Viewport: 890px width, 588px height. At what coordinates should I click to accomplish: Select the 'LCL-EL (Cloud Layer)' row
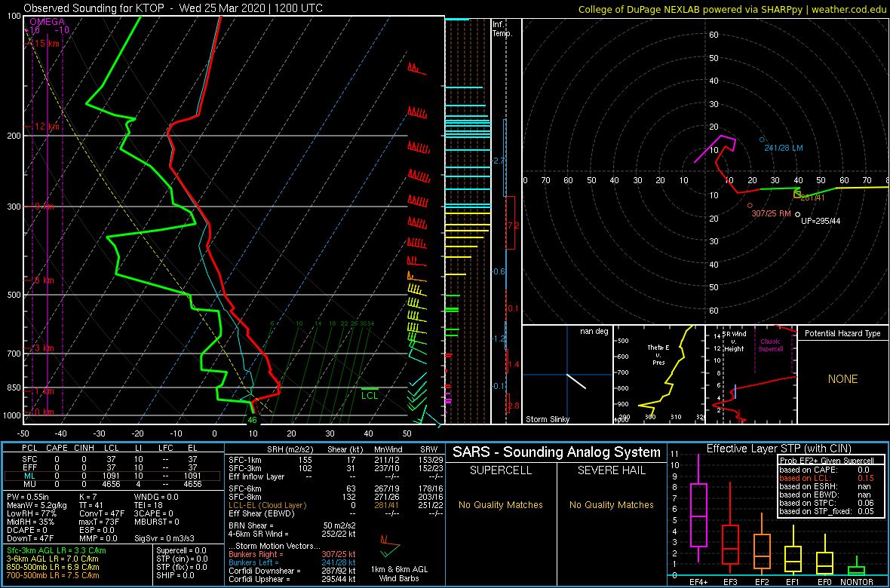pos(336,505)
